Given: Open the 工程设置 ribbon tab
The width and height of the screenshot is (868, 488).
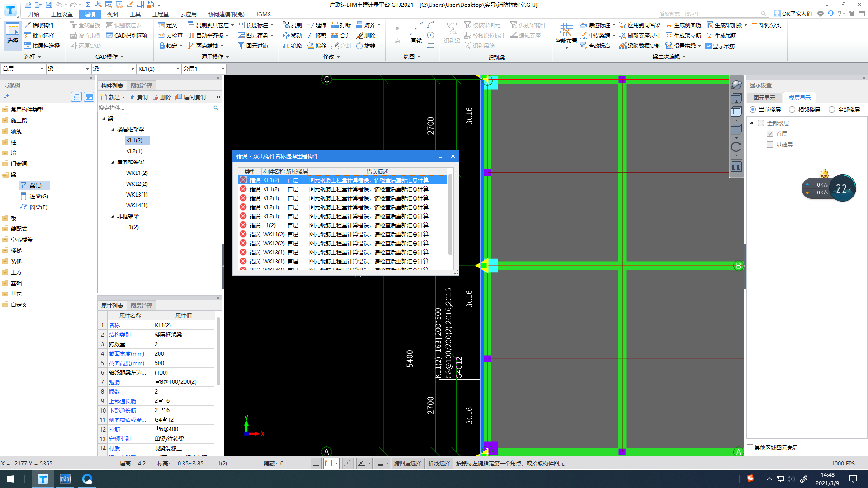Looking at the screenshot, I should click(x=62, y=14).
